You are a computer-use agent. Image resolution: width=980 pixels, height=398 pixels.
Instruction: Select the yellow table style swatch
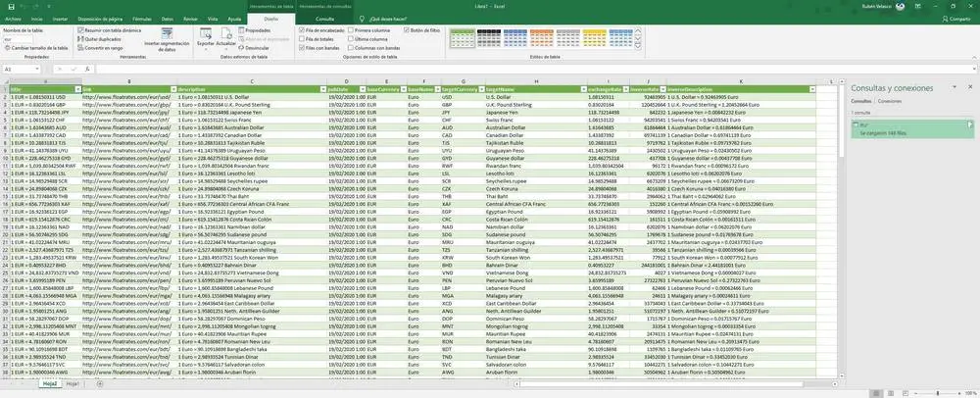(595, 39)
